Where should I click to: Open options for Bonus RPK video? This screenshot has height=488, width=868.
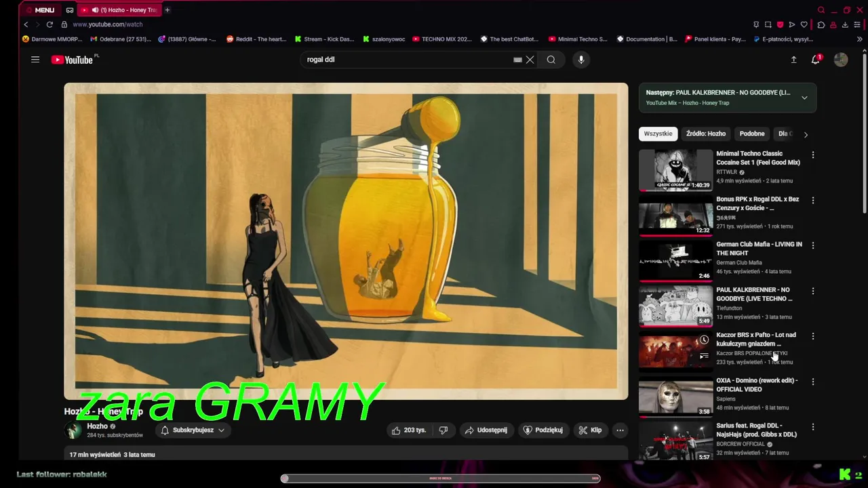click(812, 200)
